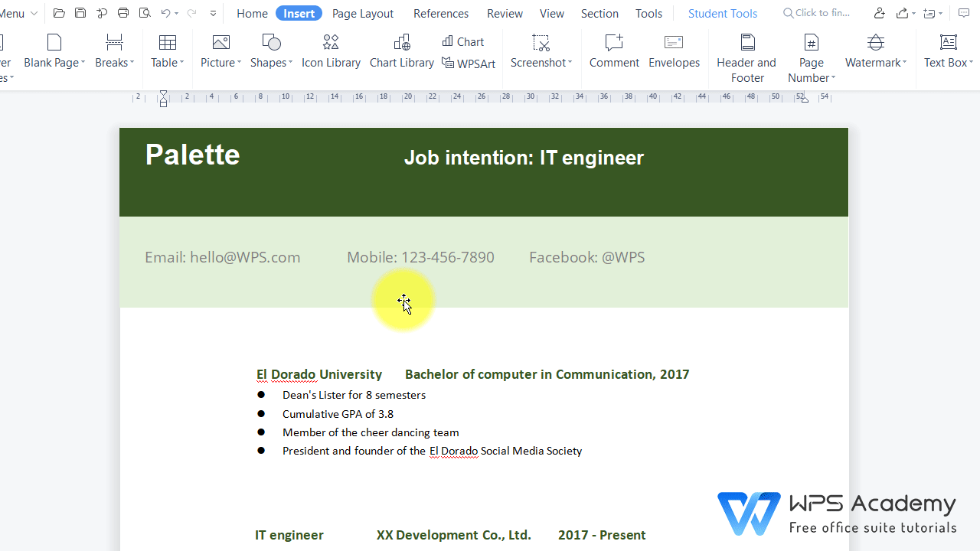This screenshot has height=551, width=980.
Task: Expand the Text Box dropdown arrow
Action: pos(971,63)
